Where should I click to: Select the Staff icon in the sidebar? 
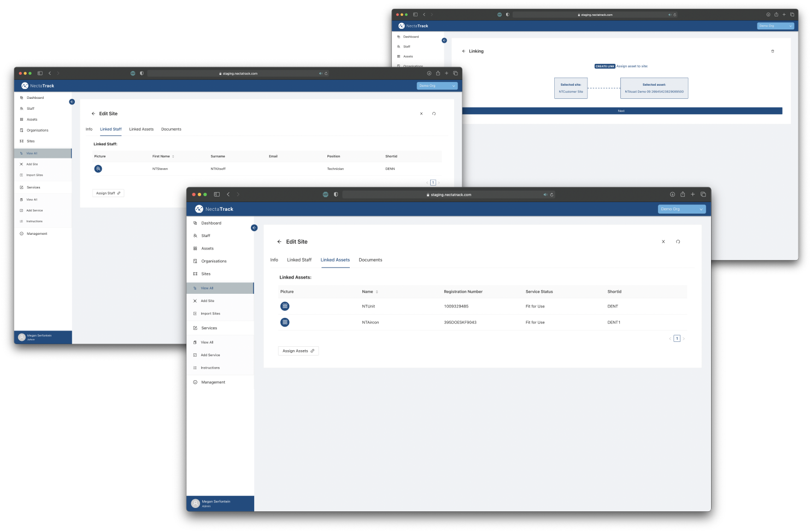pos(196,235)
